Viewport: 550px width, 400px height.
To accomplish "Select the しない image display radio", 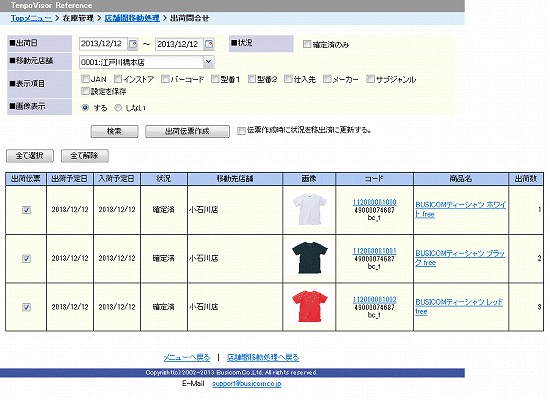I will pyautogui.click(x=118, y=108).
